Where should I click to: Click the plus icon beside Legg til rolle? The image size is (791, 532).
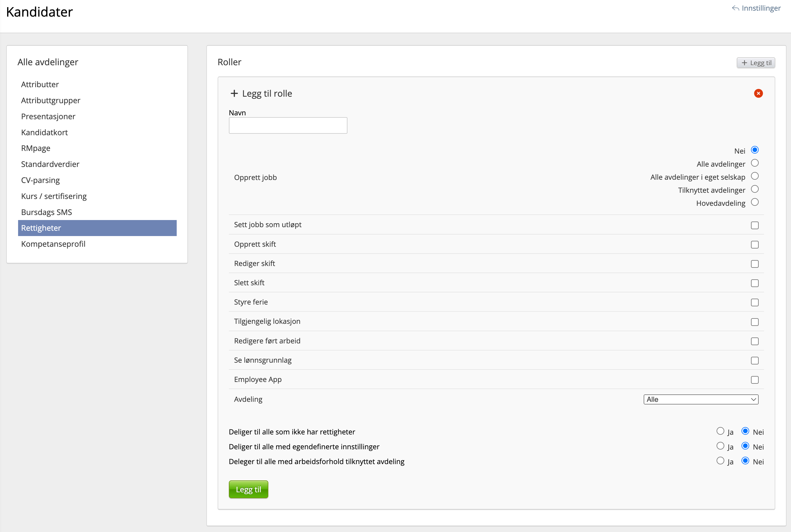(234, 93)
